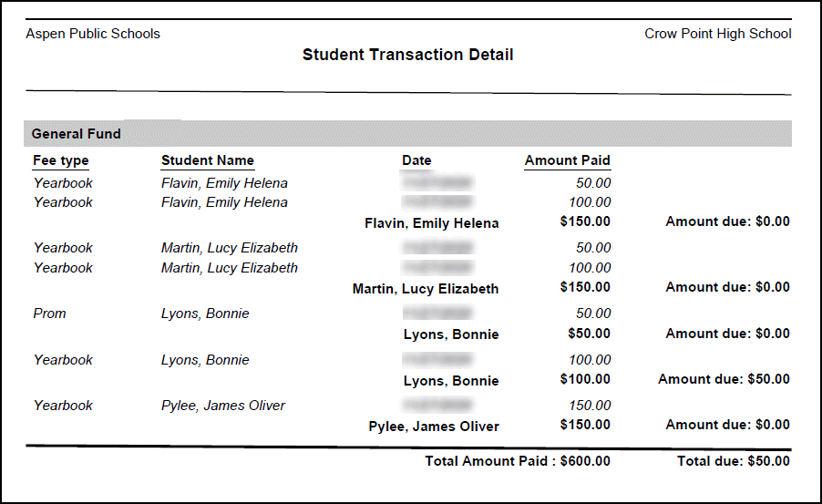Image resolution: width=822 pixels, height=504 pixels.
Task: Select bold Flavin, Emily Helena subtotal name
Action: pyautogui.click(x=431, y=223)
